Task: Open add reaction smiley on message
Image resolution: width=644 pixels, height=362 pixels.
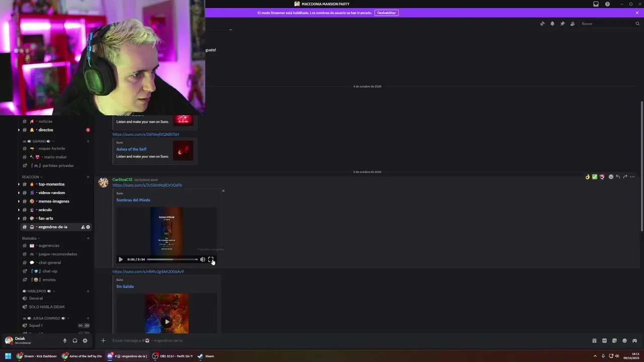Action: tap(611, 177)
